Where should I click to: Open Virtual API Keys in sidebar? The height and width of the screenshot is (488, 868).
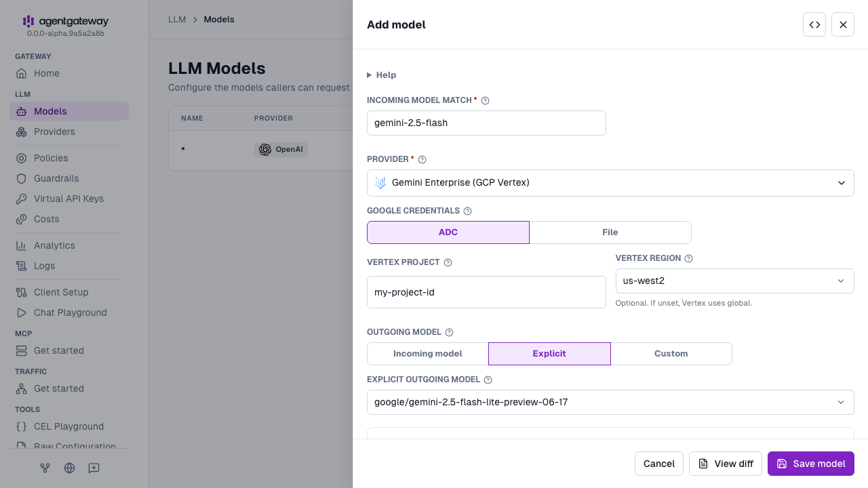pos(69,199)
